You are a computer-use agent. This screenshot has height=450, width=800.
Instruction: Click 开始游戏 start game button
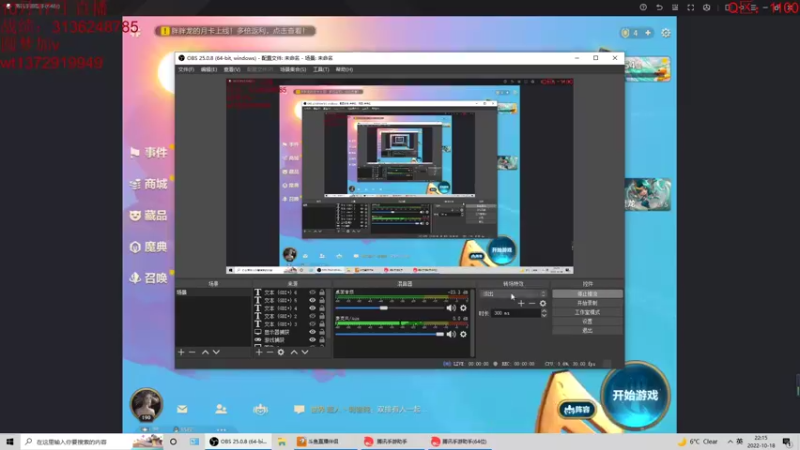tap(635, 395)
